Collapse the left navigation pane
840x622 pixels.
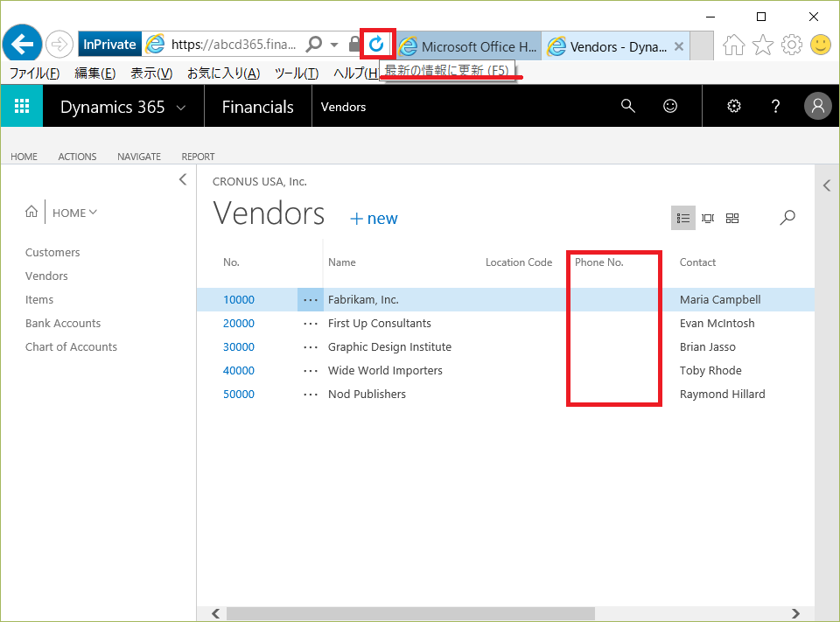182,179
